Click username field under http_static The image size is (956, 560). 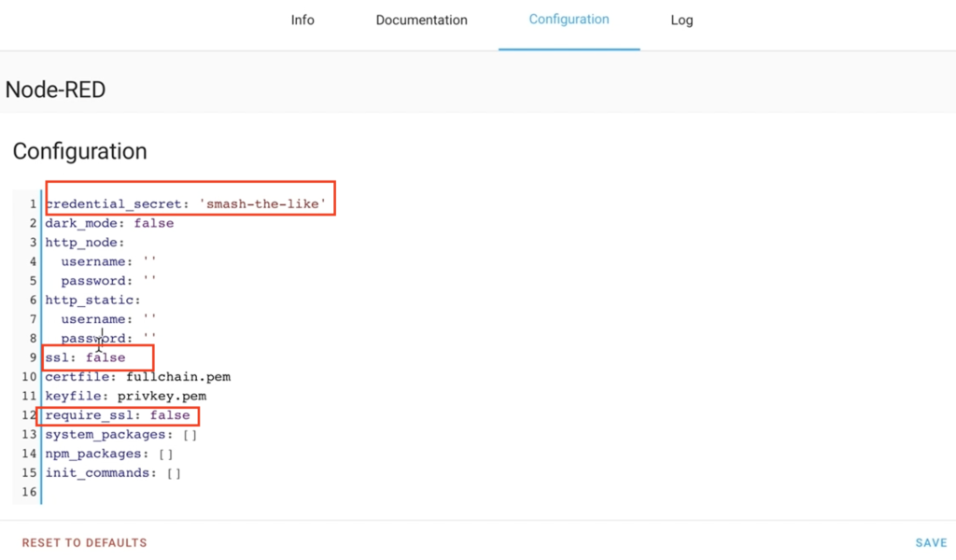click(x=108, y=319)
